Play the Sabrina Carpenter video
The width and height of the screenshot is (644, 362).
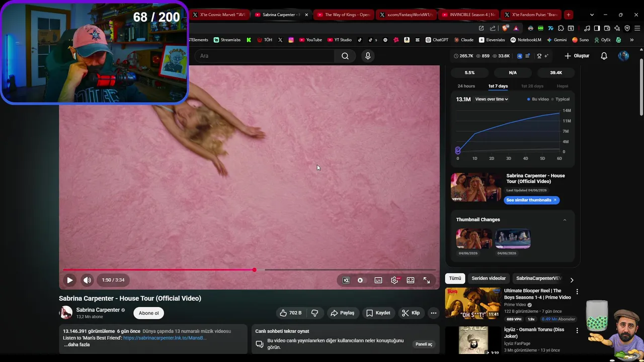tap(70, 280)
